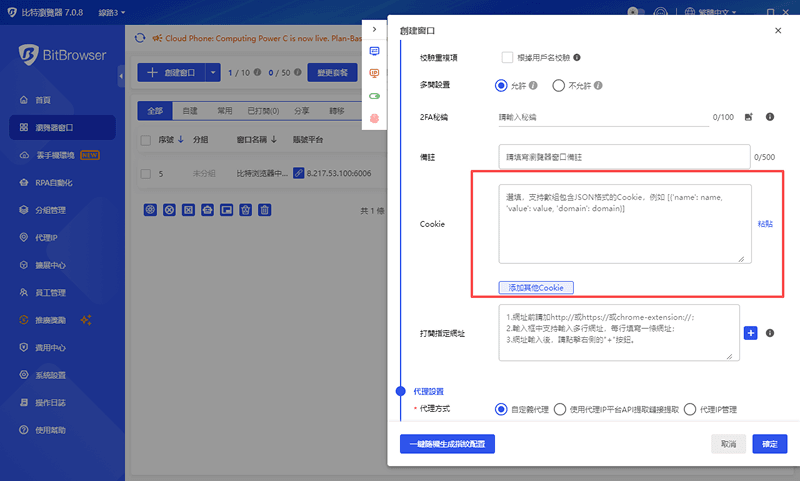Screen dimensions: 800x481
Task: Check the 根據用戶名校驗 checkbox
Action: (x=507, y=57)
